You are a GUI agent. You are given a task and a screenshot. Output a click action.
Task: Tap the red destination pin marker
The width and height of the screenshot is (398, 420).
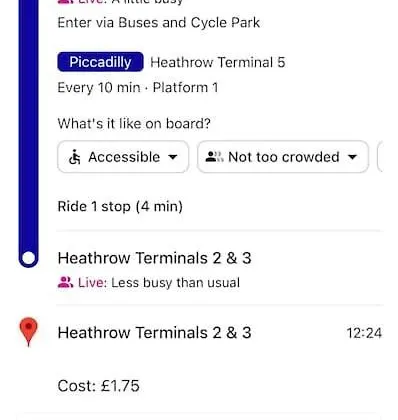pos(28,332)
